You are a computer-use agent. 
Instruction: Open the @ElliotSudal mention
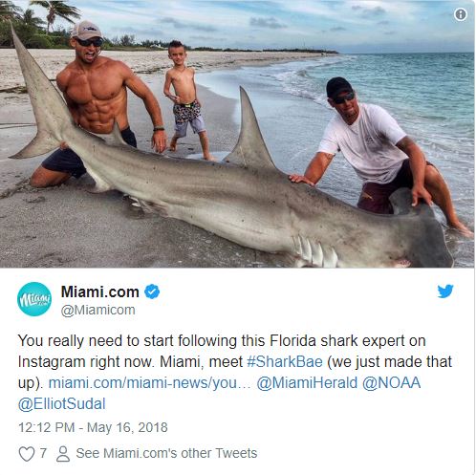(x=62, y=404)
